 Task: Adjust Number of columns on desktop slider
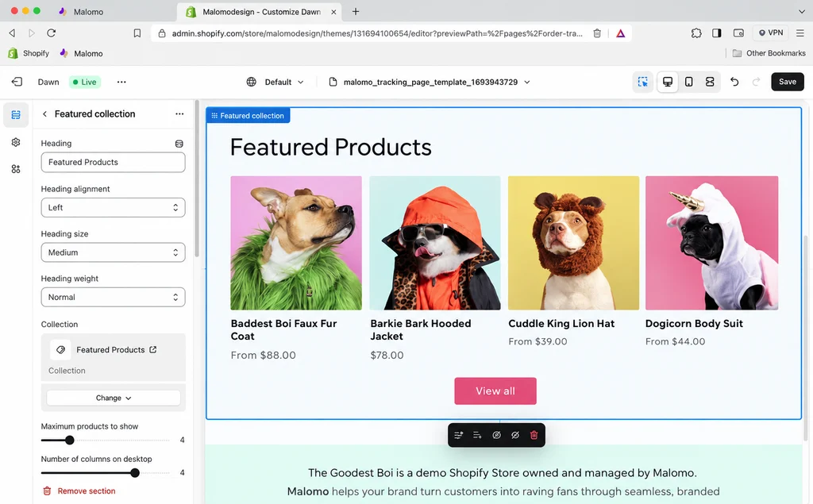coord(135,473)
